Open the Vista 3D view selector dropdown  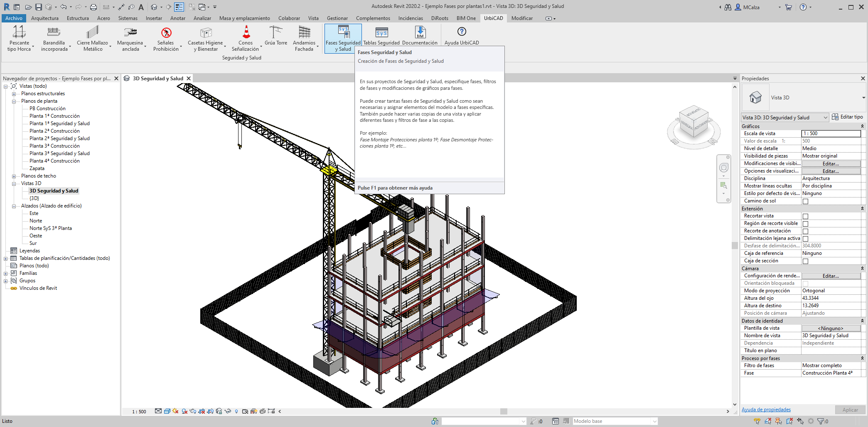click(x=863, y=98)
